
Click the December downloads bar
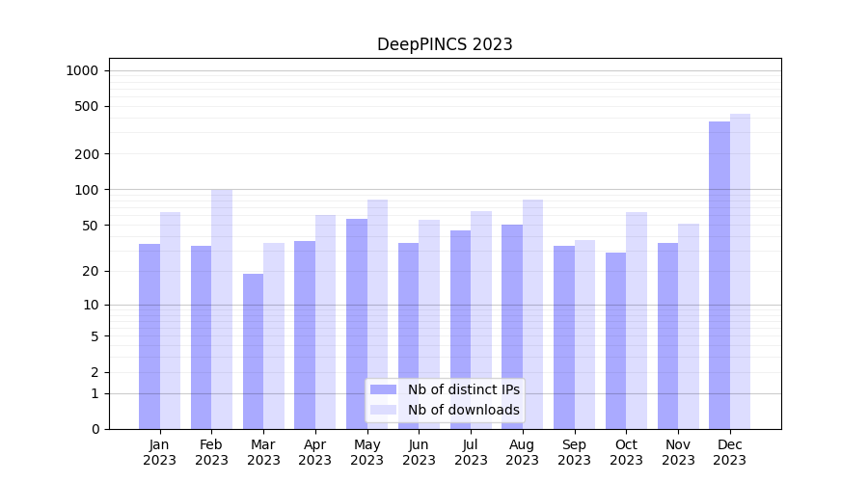point(740,271)
